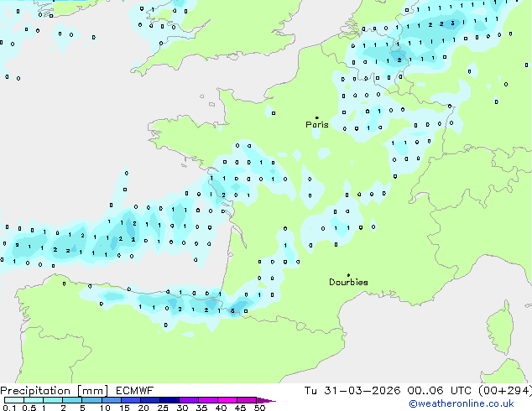Screen dimensions: 532x411
Task: Click the Paris location dot marker
Action: pos(317,117)
